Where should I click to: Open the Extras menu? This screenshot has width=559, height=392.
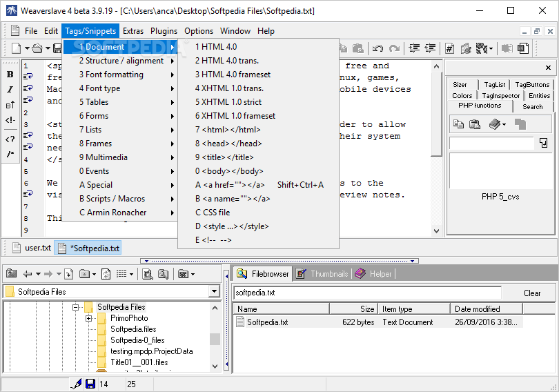(133, 31)
